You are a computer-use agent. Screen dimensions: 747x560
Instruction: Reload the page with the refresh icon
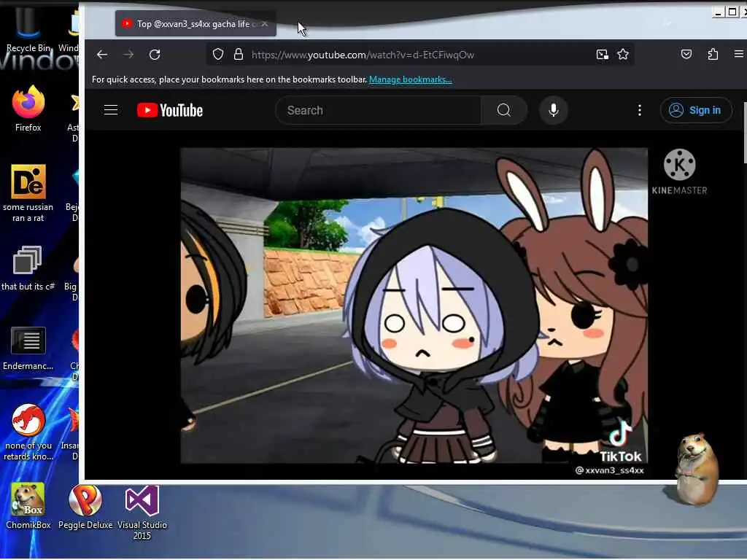[x=155, y=55]
